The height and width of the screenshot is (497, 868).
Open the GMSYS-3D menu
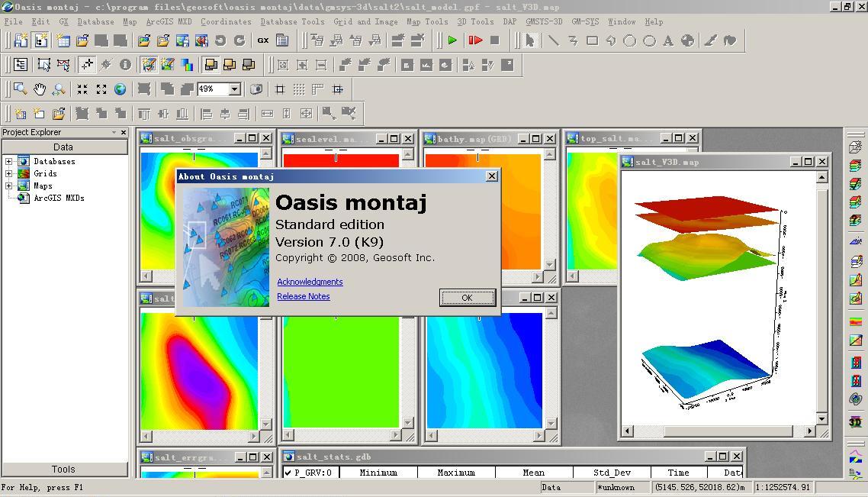point(544,21)
